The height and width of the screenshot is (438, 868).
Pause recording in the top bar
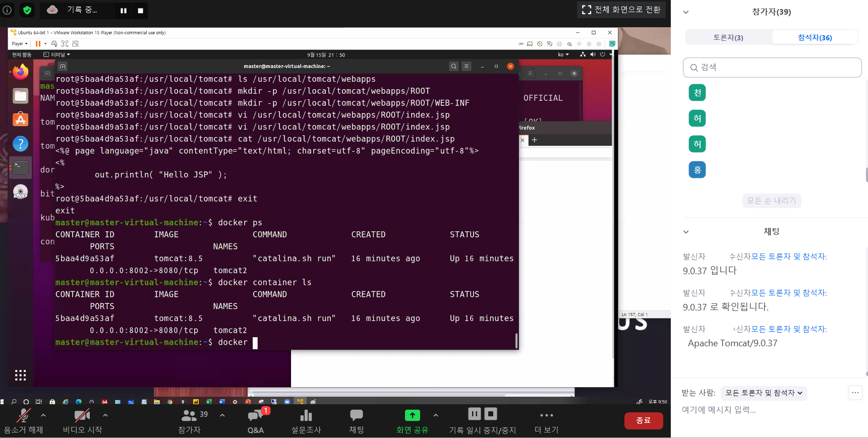click(x=124, y=11)
